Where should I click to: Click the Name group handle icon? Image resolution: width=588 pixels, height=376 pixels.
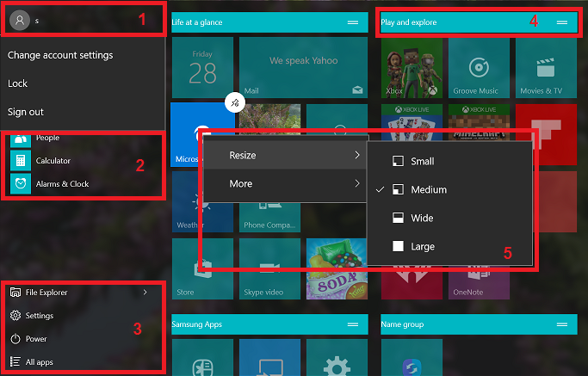coord(562,324)
